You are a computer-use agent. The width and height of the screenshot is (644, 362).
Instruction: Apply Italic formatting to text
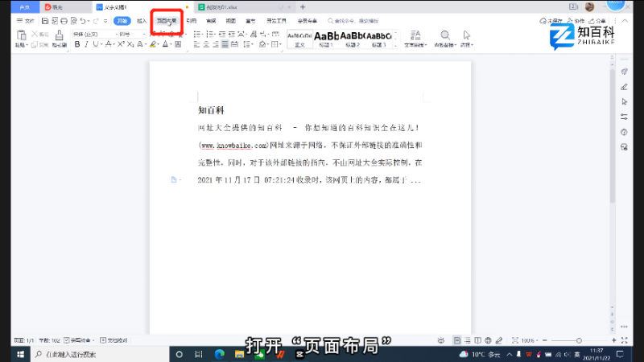click(x=87, y=45)
